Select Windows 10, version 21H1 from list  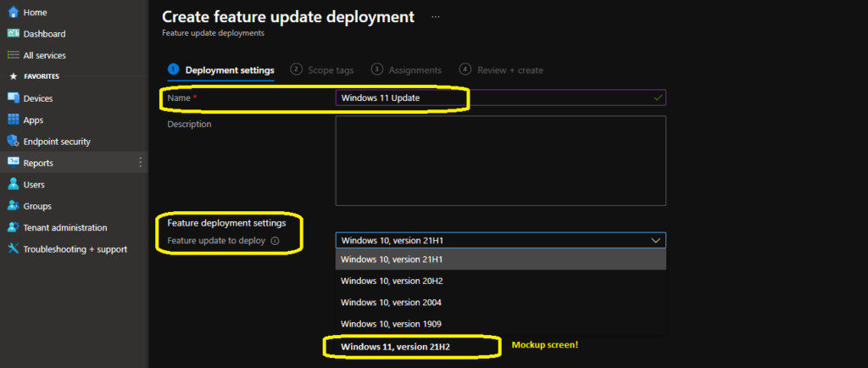click(x=500, y=259)
